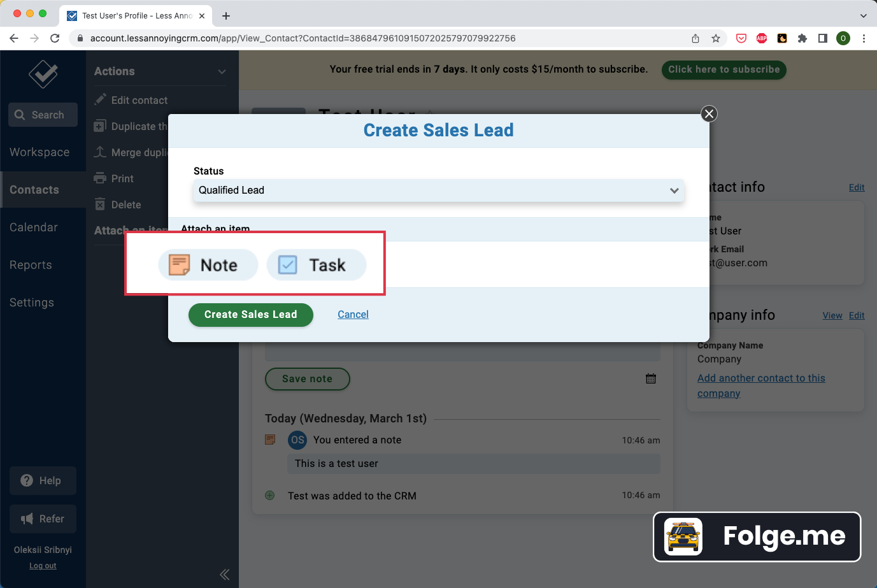This screenshot has width=877, height=588.
Task: Open the Calendar section
Action: click(34, 227)
